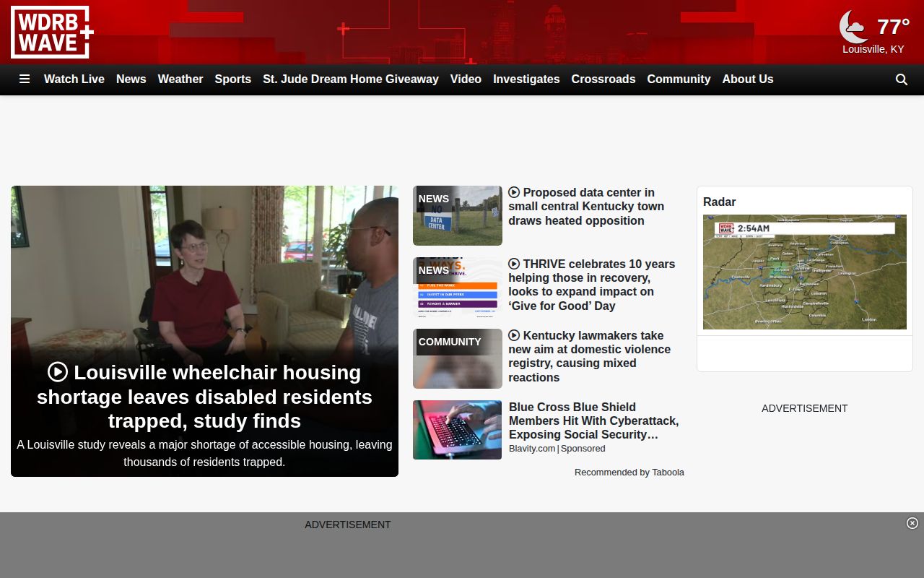924x578 pixels.
Task: Open the Louisville wheelchair housing shortage headline
Action: (204, 397)
